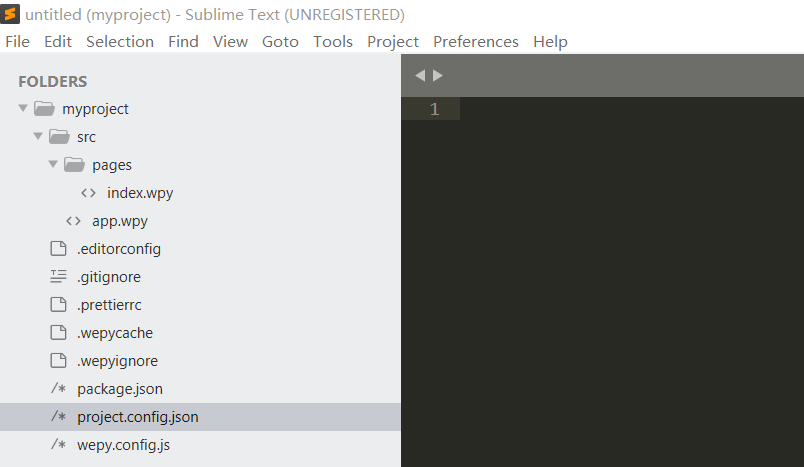The image size is (804, 467).
Task: Collapse the myproject folder tree
Action: pyautogui.click(x=23, y=108)
